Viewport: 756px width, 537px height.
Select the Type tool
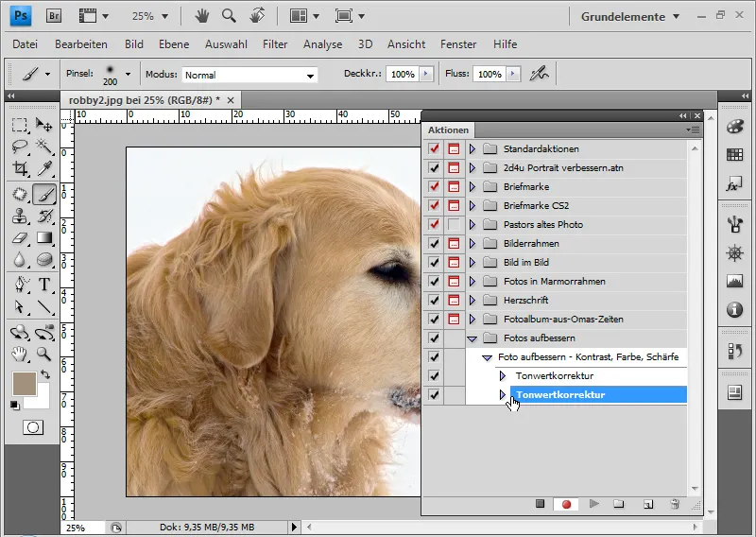pyautogui.click(x=44, y=285)
